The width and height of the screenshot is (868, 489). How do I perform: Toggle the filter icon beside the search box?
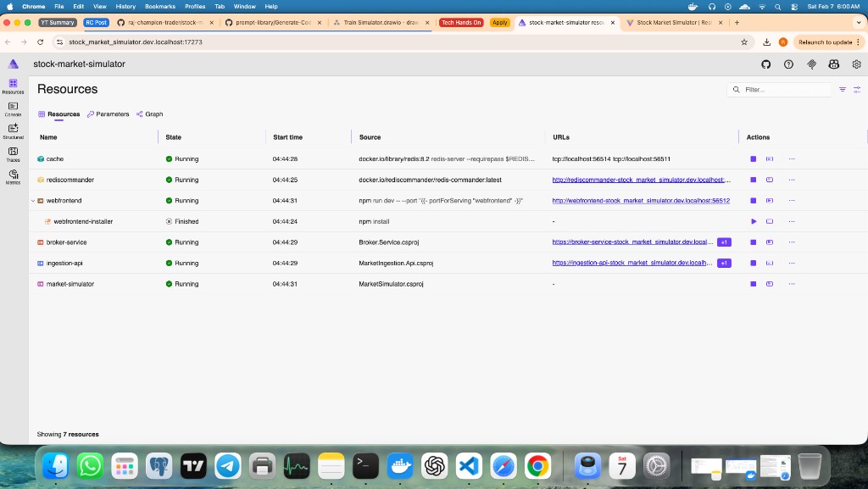point(843,89)
